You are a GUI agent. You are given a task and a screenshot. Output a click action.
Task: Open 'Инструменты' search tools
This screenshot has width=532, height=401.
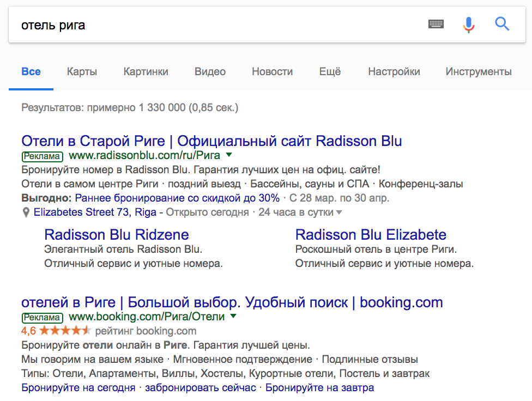[x=479, y=71]
